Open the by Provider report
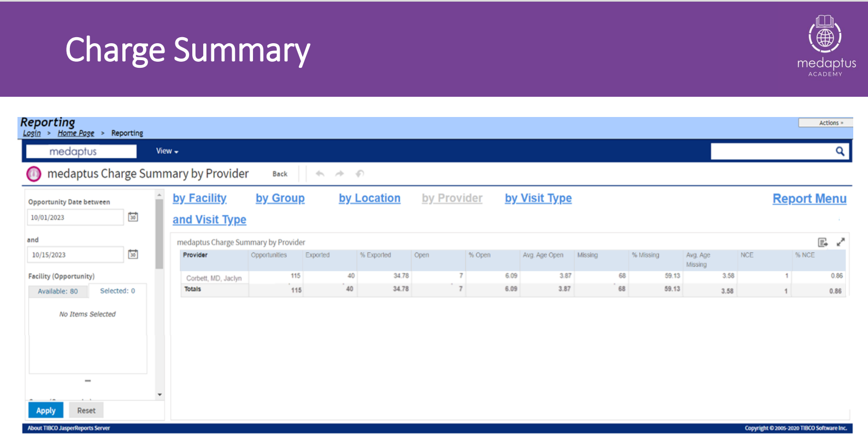This screenshot has height=439, width=868. coord(452,198)
